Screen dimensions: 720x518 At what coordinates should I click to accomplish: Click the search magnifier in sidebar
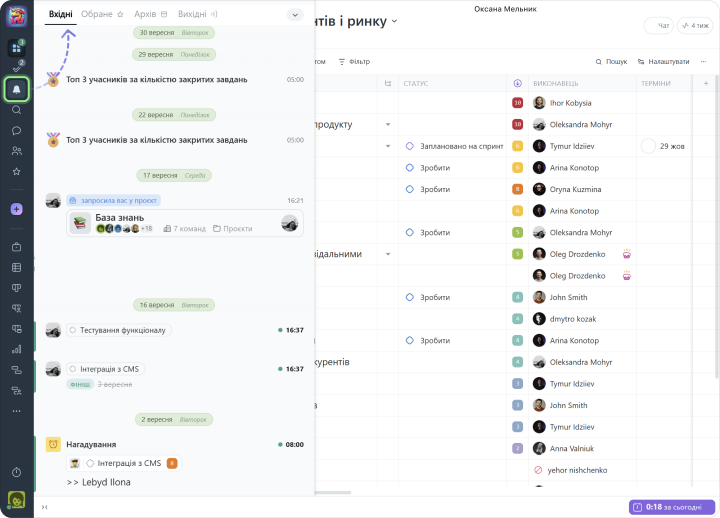pyautogui.click(x=16, y=110)
